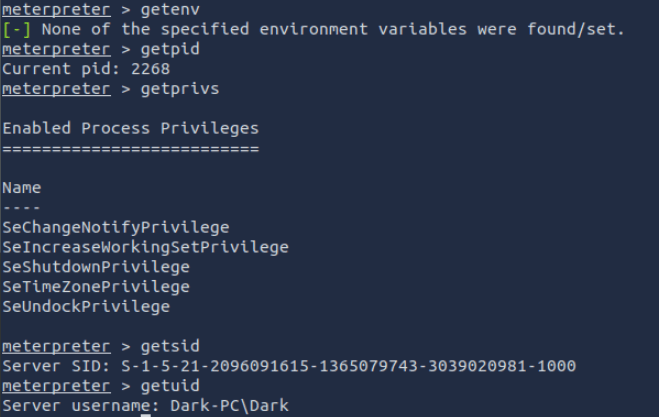Select the SeChangeNotifyPrivilege entry
This screenshot has width=659, height=417.
115,227
